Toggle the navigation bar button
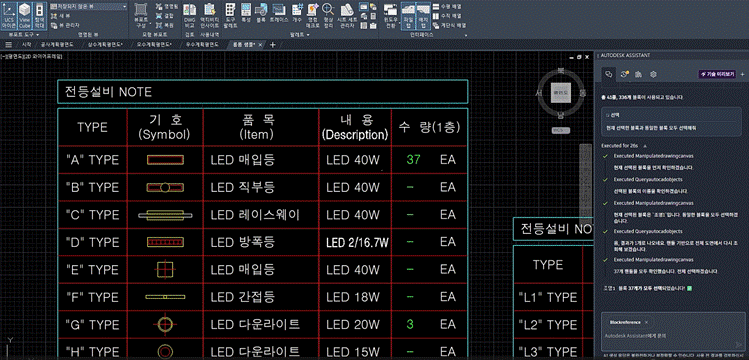This screenshot has height=360, width=749. [40, 16]
